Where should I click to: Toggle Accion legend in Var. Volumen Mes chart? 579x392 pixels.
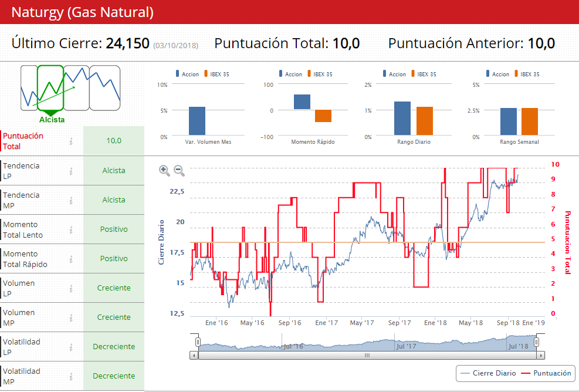[x=187, y=74]
